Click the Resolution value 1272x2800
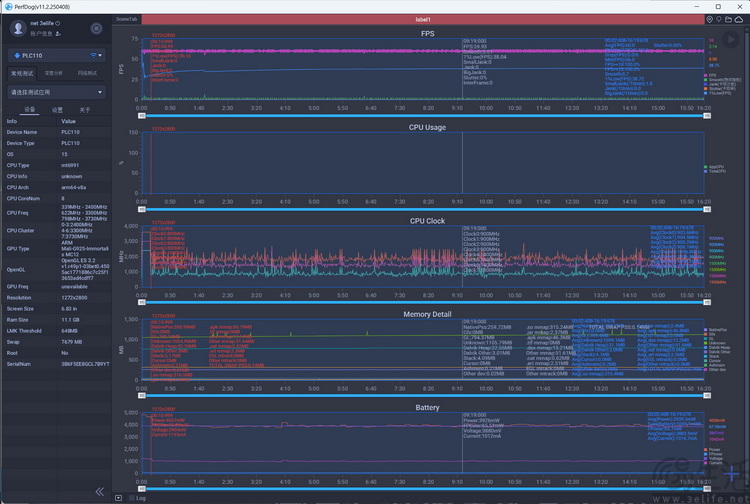The height and width of the screenshot is (504, 750). [x=74, y=297]
